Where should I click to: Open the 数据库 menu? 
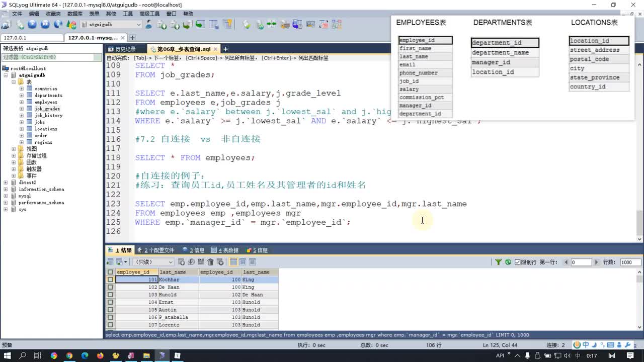tap(75, 14)
